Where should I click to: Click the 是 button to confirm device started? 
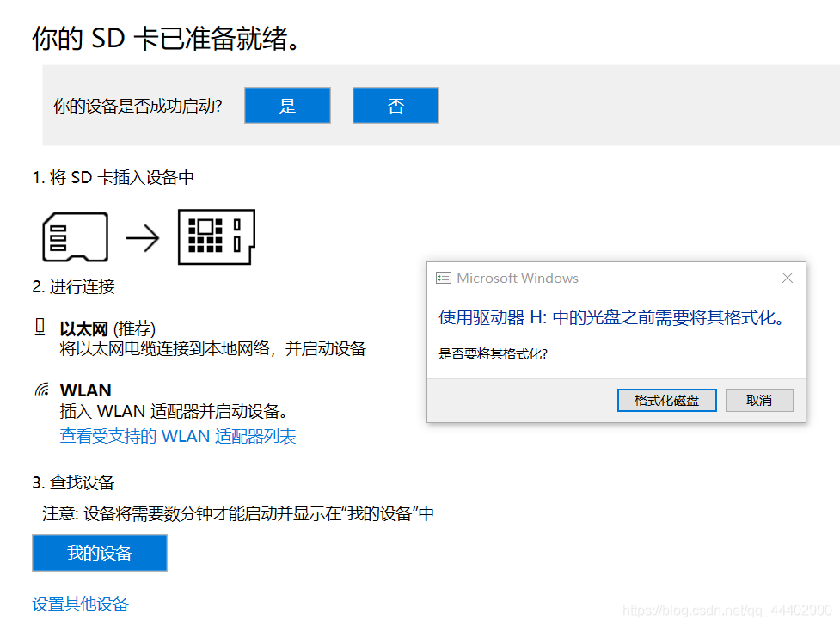pos(287,105)
